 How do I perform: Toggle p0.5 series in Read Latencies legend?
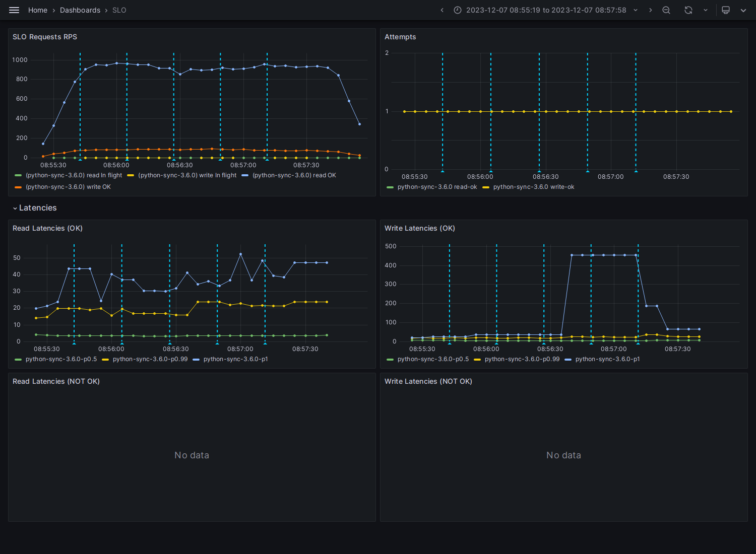click(x=61, y=359)
